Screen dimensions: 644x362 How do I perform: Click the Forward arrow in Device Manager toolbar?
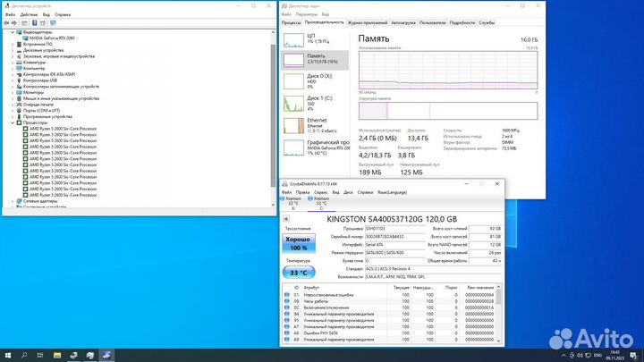coord(14,23)
